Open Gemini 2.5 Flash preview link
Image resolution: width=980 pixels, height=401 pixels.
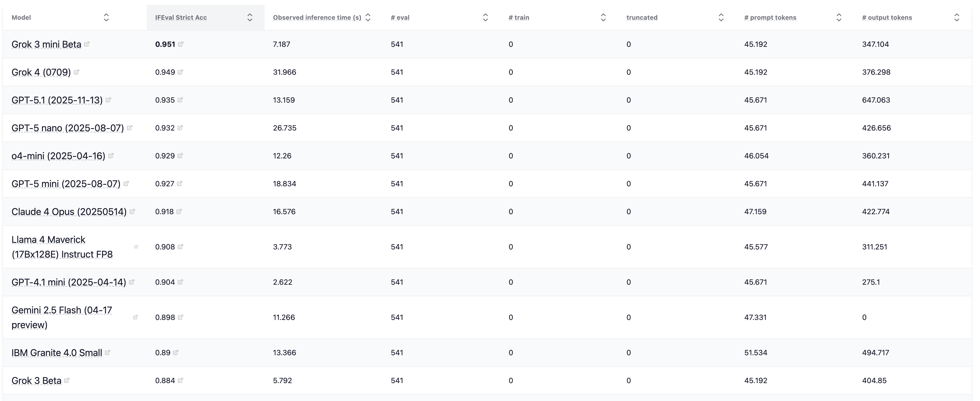(x=62, y=317)
